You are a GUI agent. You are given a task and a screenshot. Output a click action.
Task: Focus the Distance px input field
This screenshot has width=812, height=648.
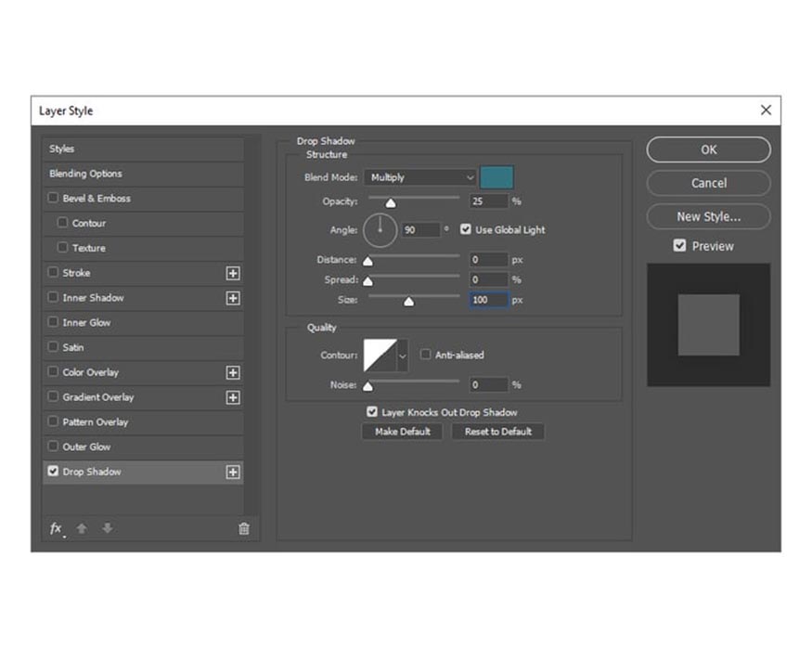[x=489, y=260]
